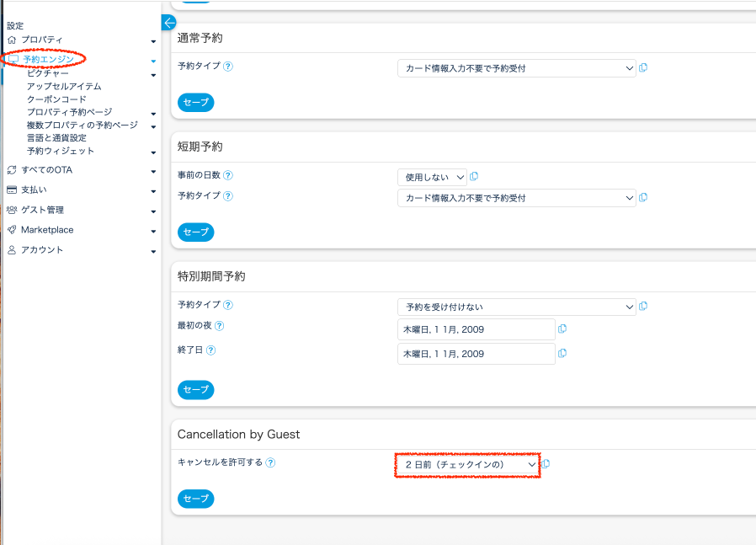This screenshot has height=545, width=756.
Task: Click copy icon beside 使用しない dropdown
Action: (x=474, y=176)
